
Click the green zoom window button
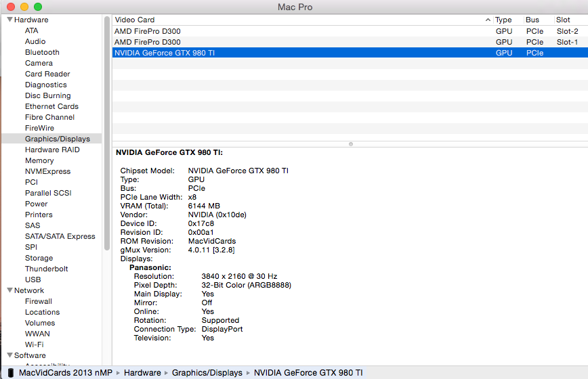38,7
